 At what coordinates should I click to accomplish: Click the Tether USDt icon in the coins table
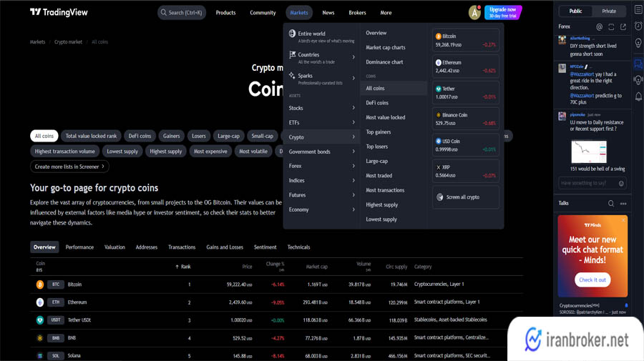[x=40, y=320]
